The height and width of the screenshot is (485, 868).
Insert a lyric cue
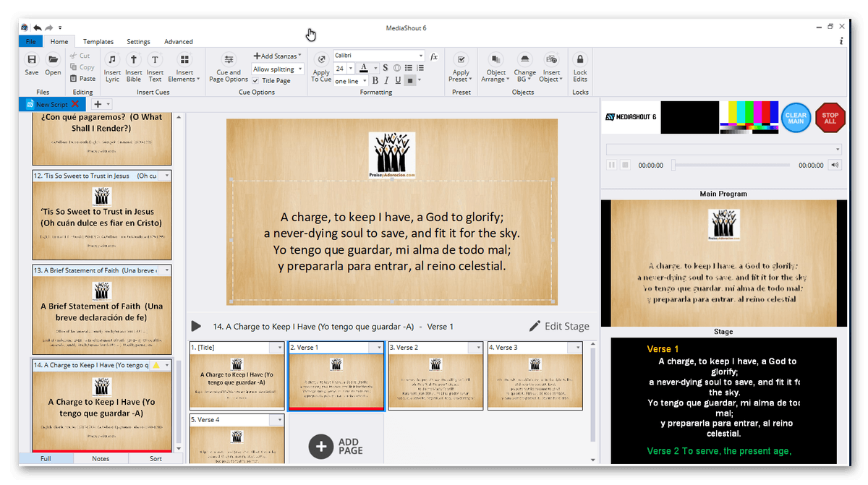click(112, 66)
